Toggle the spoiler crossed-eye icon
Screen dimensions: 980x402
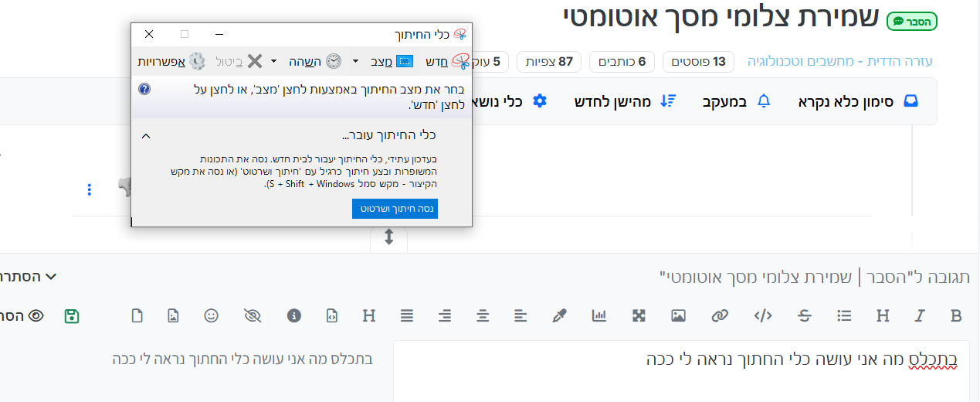coord(253,315)
